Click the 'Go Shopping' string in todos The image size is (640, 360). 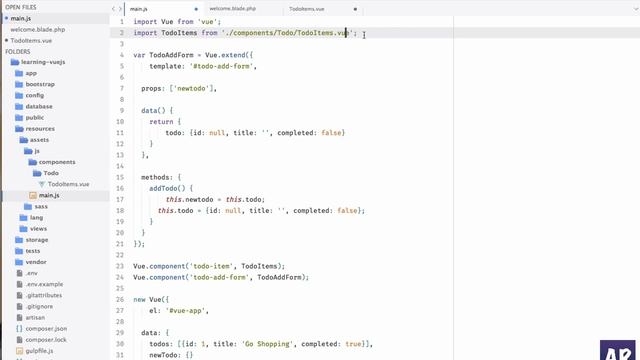267,344
